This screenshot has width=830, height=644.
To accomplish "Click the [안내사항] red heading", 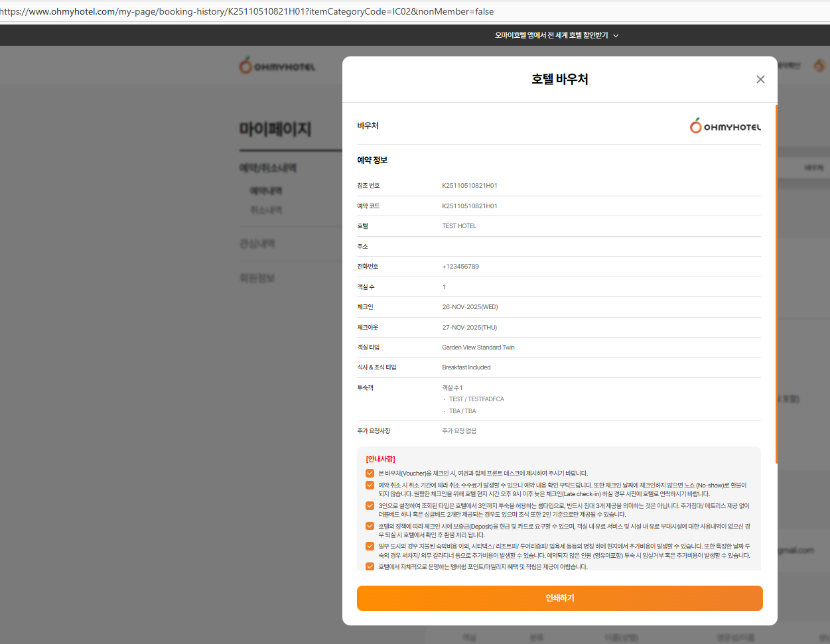I will coord(380,459).
